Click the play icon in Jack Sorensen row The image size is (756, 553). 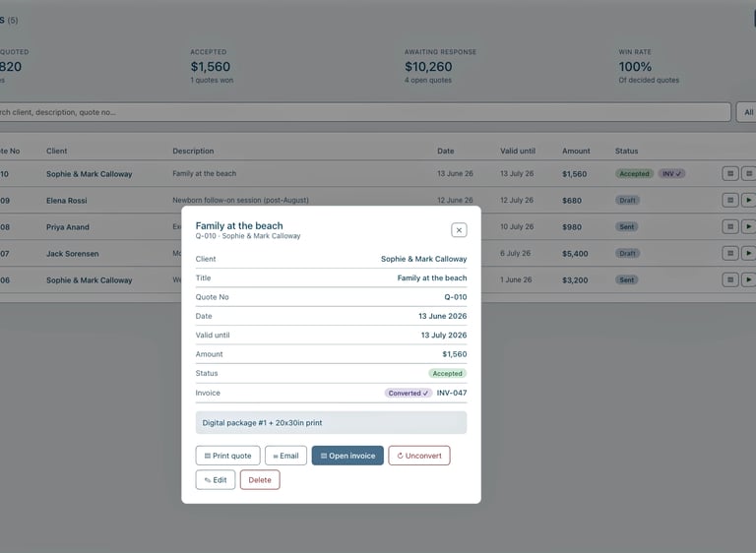pyautogui.click(x=748, y=253)
